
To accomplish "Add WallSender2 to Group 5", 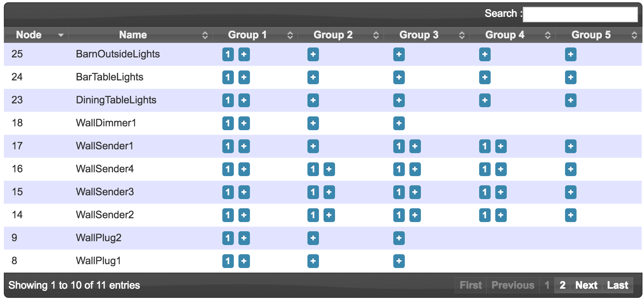I will click(x=571, y=215).
